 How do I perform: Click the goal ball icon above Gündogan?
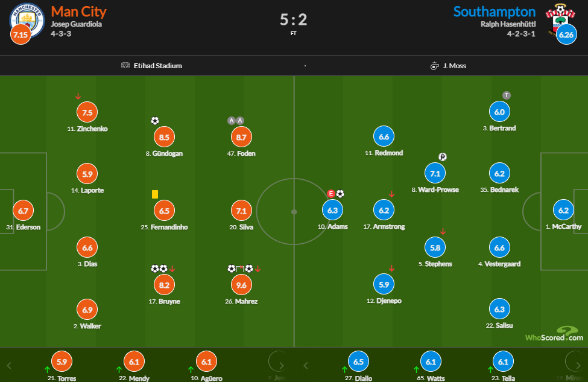pyautogui.click(x=155, y=121)
